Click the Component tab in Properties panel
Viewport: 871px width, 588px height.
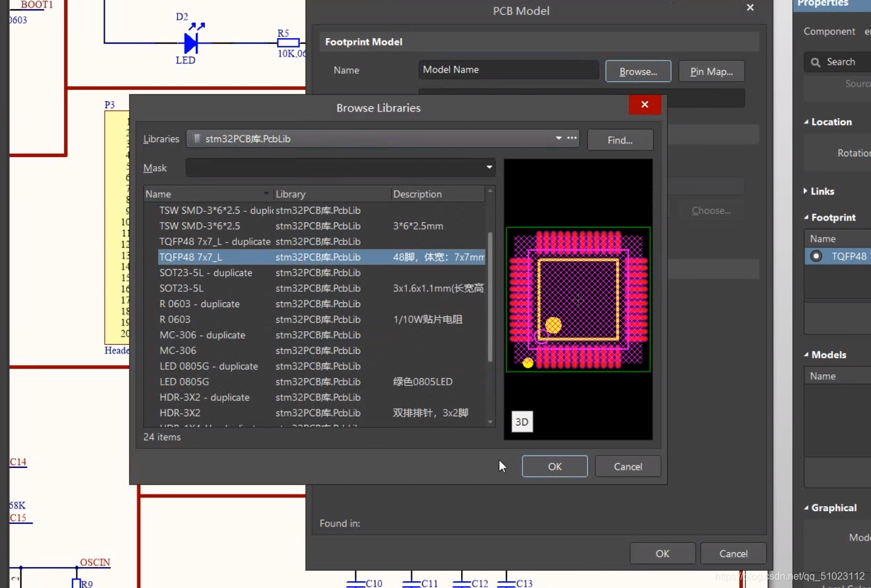(829, 31)
